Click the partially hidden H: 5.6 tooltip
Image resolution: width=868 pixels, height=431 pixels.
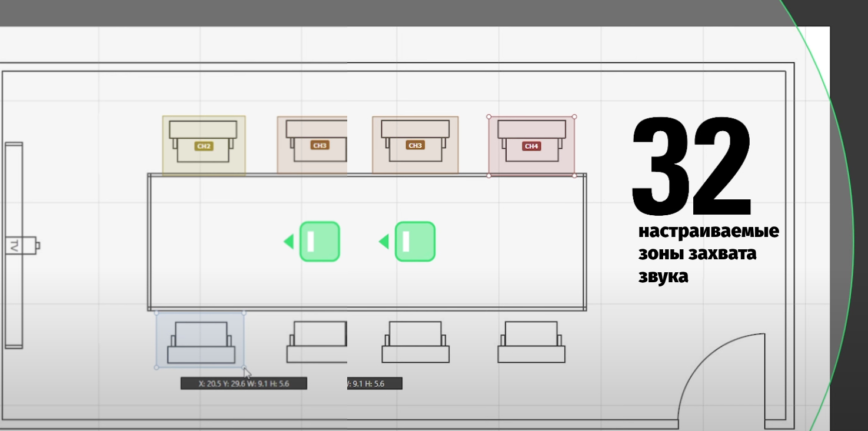(x=375, y=383)
